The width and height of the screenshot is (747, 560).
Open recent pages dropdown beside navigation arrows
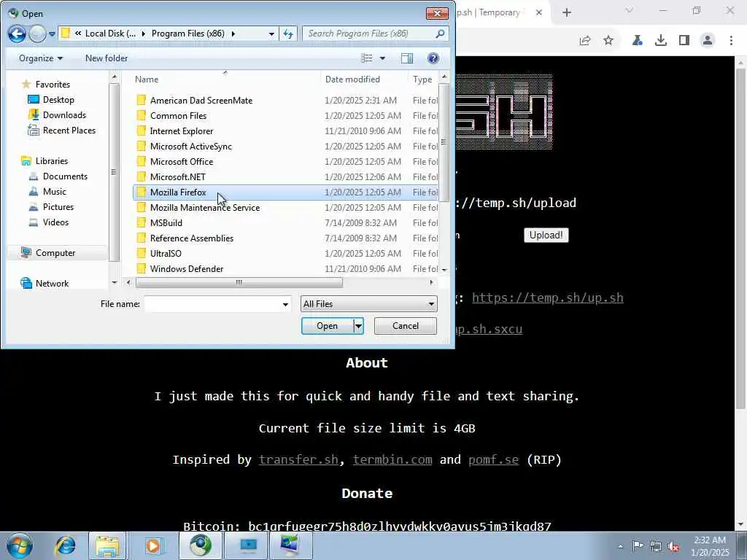point(52,34)
